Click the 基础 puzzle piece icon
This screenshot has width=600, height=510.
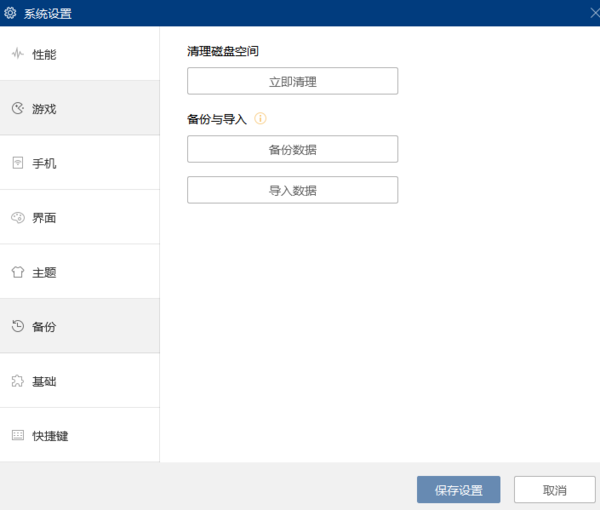(18, 381)
